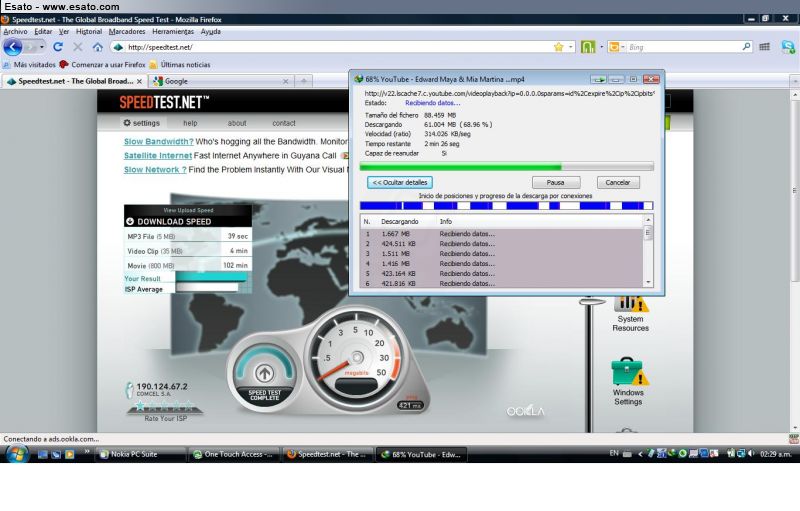Open the green extension dropdown arrow

(x=602, y=47)
